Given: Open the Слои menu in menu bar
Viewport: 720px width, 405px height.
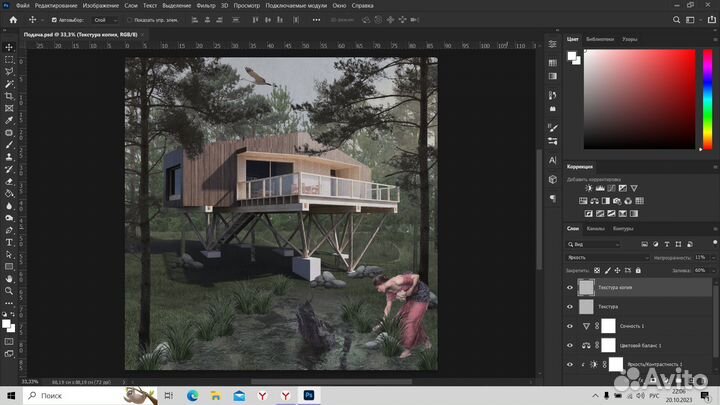Looking at the screenshot, I should click(131, 6).
